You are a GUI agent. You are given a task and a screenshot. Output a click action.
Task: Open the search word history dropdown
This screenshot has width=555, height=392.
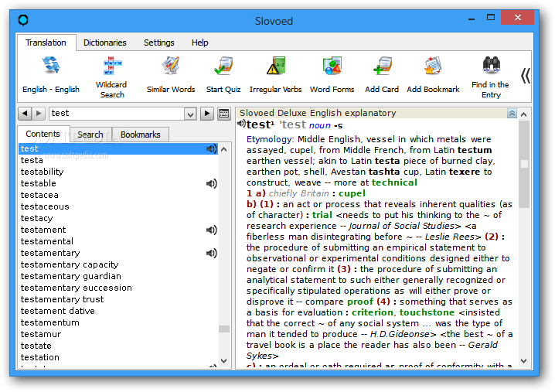point(190,114)
